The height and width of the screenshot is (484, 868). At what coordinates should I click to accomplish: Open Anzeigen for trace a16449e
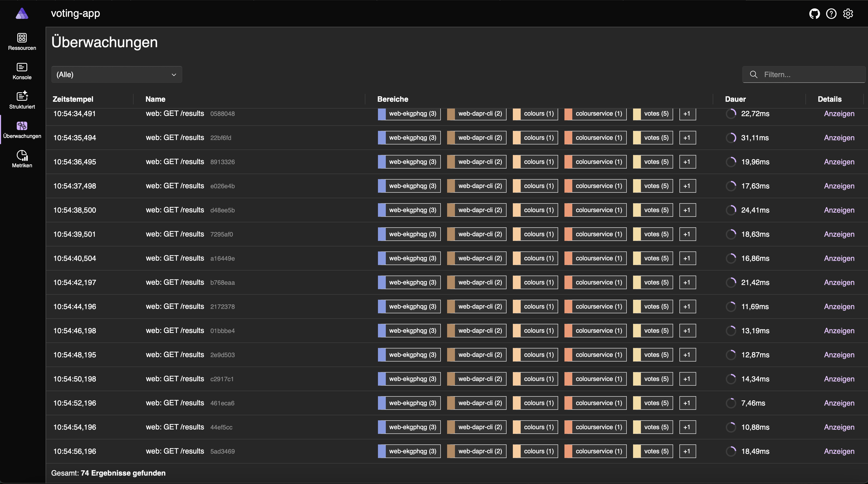(x=839, y=258)
